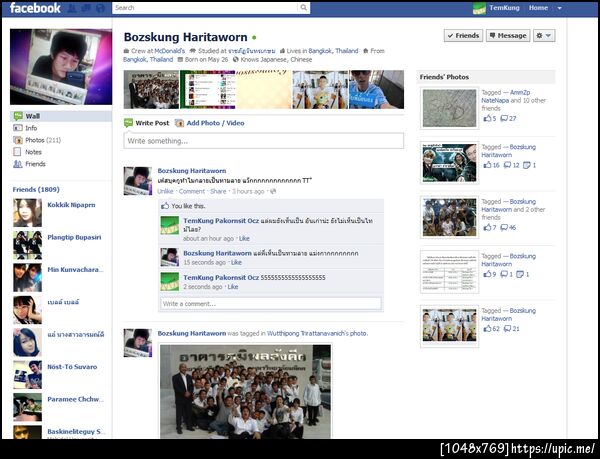Click the Message button
This screenshot has width=600, height=459.
point(508,36)
